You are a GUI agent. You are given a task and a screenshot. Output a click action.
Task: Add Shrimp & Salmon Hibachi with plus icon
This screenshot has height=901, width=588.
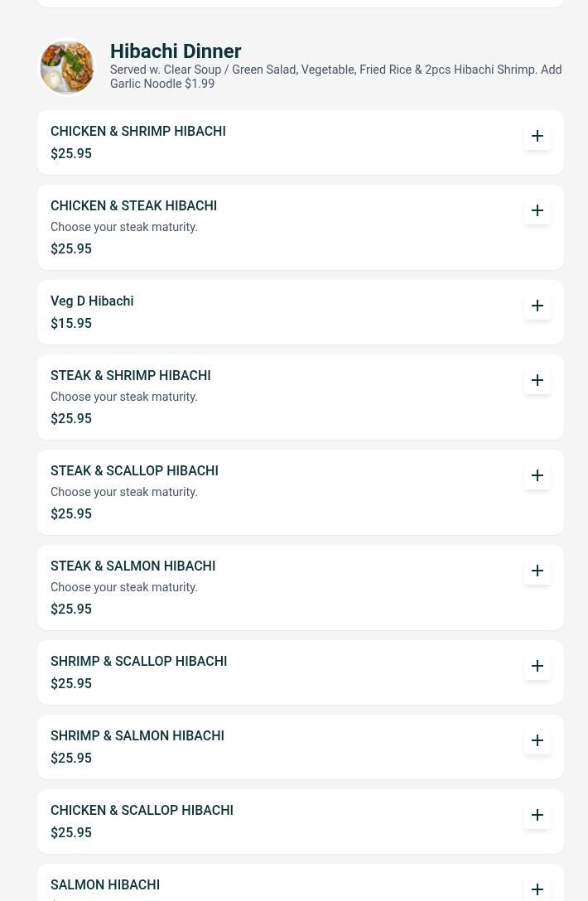[x=537, y=740]
